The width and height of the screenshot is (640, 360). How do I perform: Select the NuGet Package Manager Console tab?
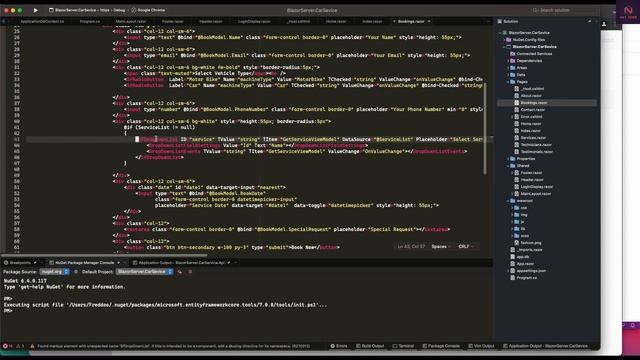pyautogui.click(x=85, y=263)
